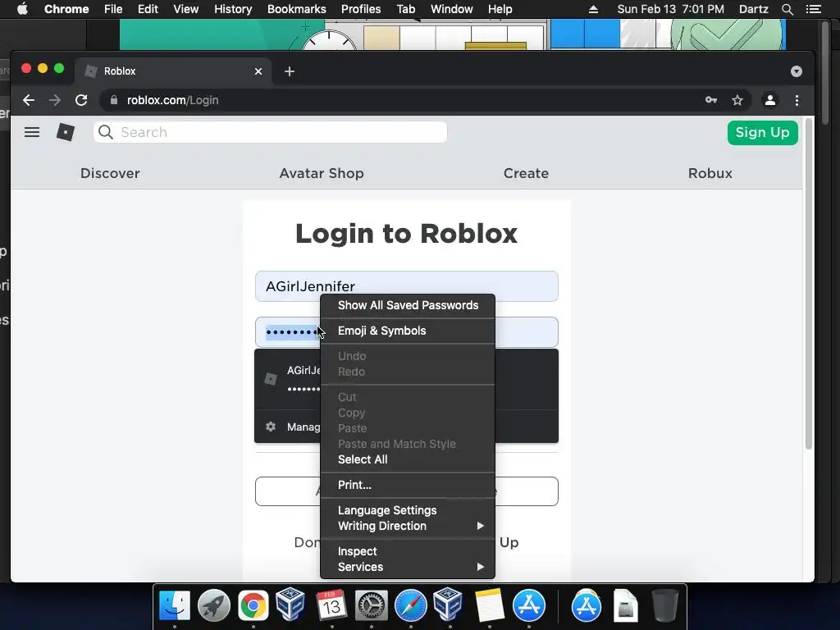Open the Bookmarks menu
Viewport: 840px width, 630px height.
tap(296, 9)
